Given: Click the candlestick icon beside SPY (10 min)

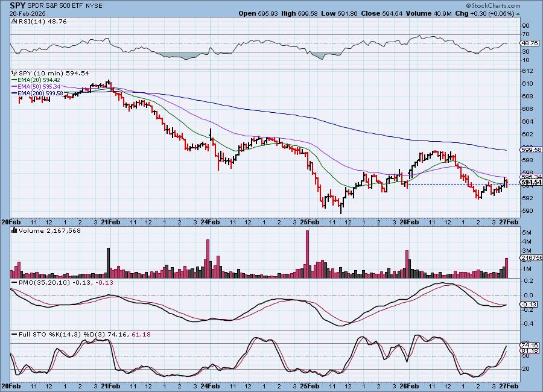Looking at the screenshot, I should click(14, 73).
